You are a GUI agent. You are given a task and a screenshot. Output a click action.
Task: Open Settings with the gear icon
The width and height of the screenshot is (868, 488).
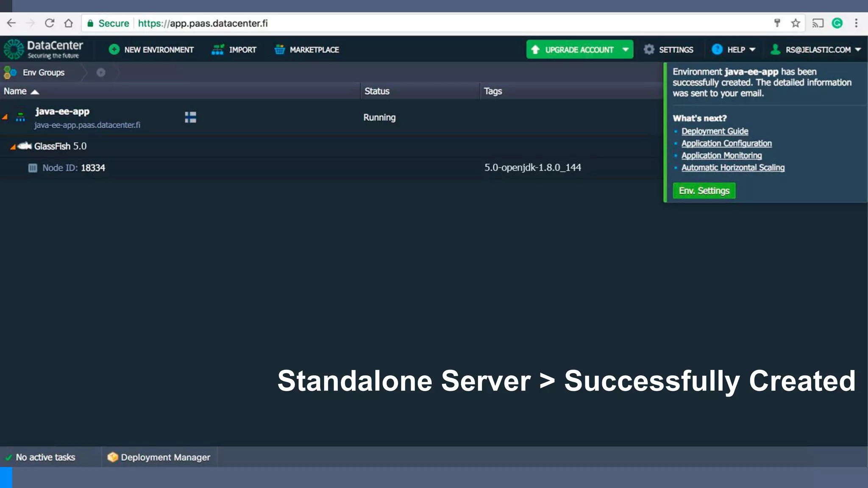pos(668,50)
